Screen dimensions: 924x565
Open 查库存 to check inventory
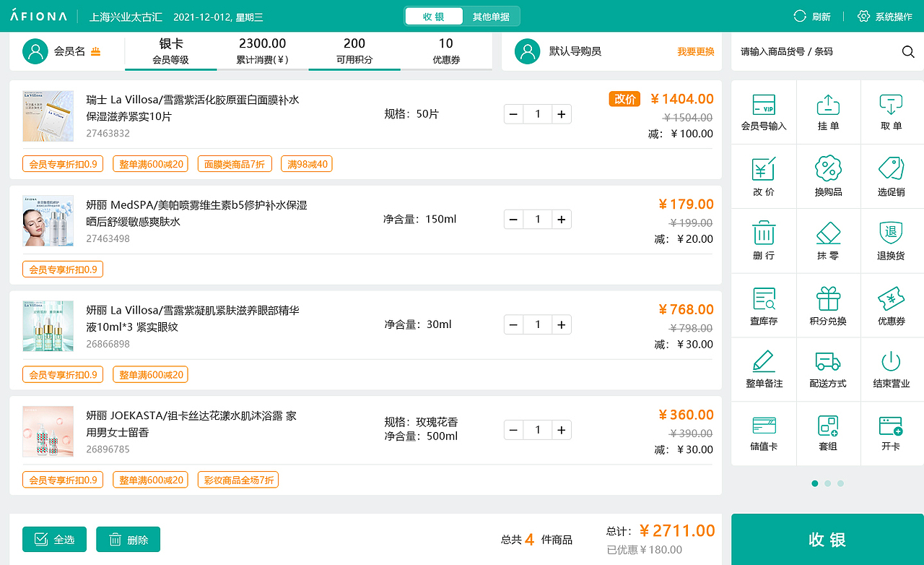(x=764, y=305)
